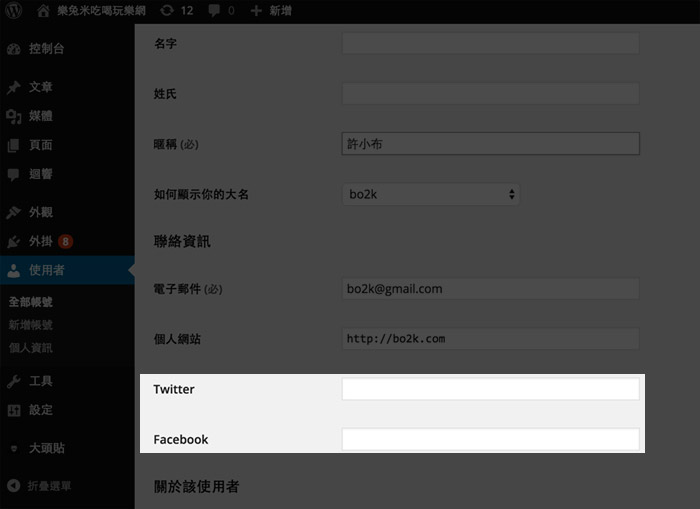Click the 暱稱 field containing 許小布
Image resolution: width=700 pixels, height=509 pixels.
click(x=491, y=144)
